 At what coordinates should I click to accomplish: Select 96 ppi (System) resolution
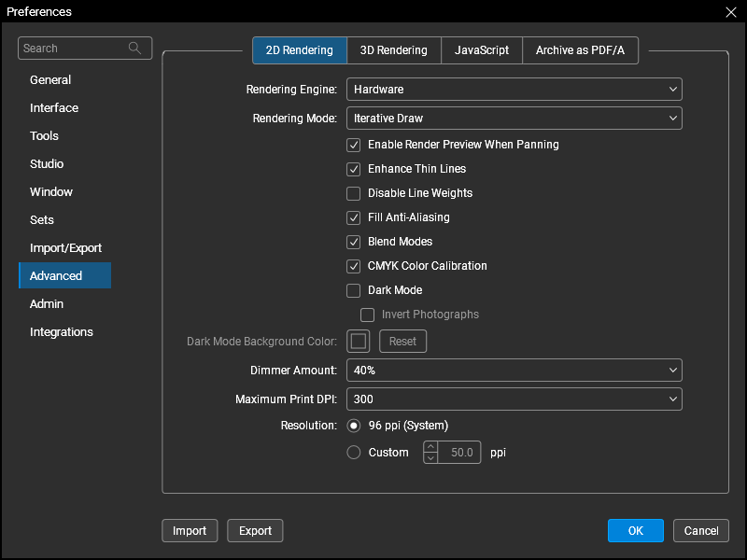pyautogui.click(x=354, y=426)
